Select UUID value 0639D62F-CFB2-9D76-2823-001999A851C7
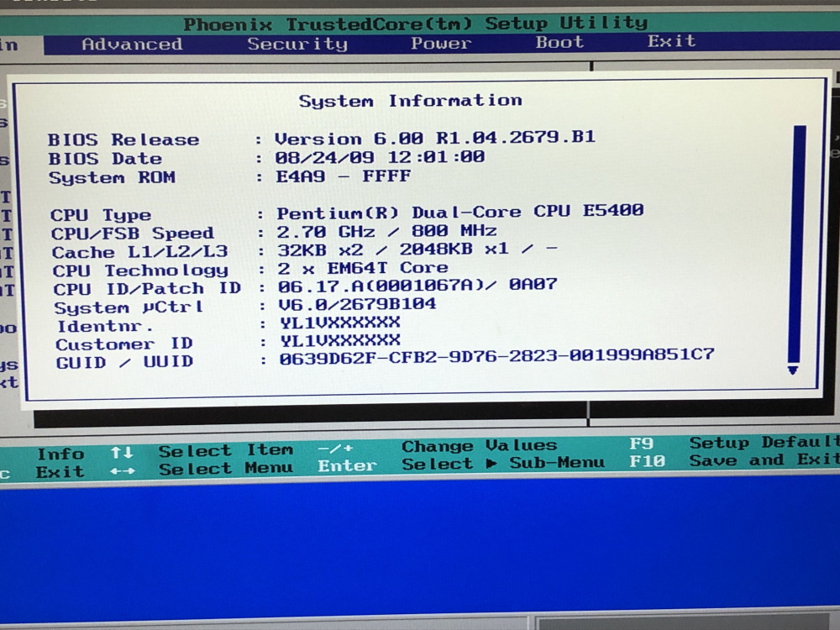 point(496,356)
